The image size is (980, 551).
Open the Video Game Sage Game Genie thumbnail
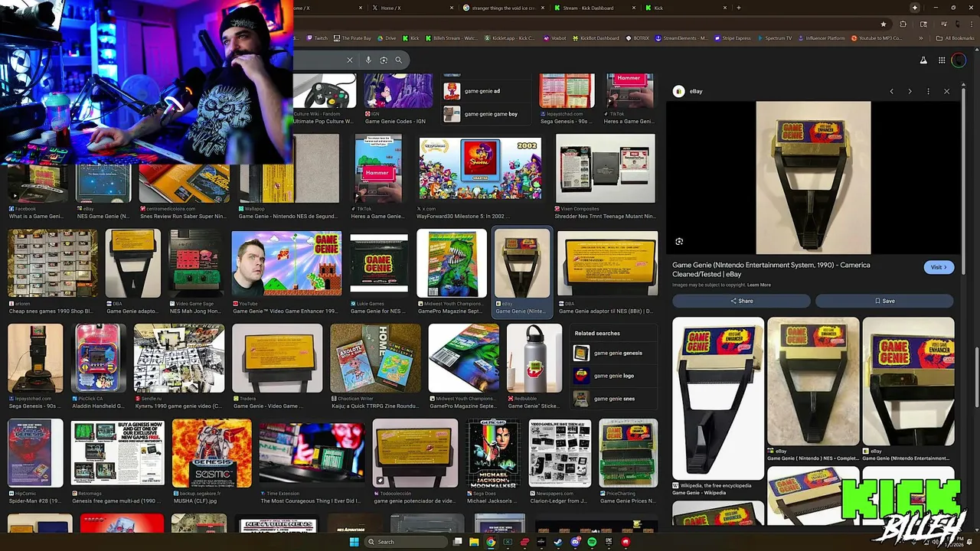pos(195,263)
